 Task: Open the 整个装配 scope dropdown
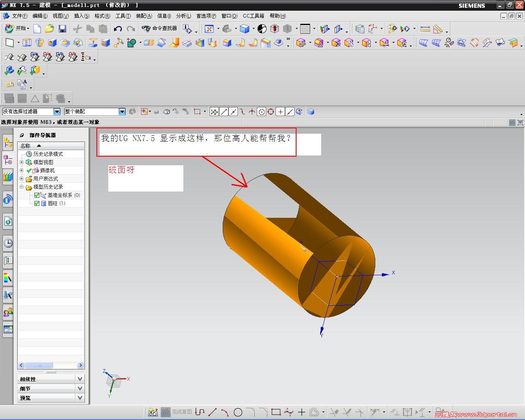point(122,112)
